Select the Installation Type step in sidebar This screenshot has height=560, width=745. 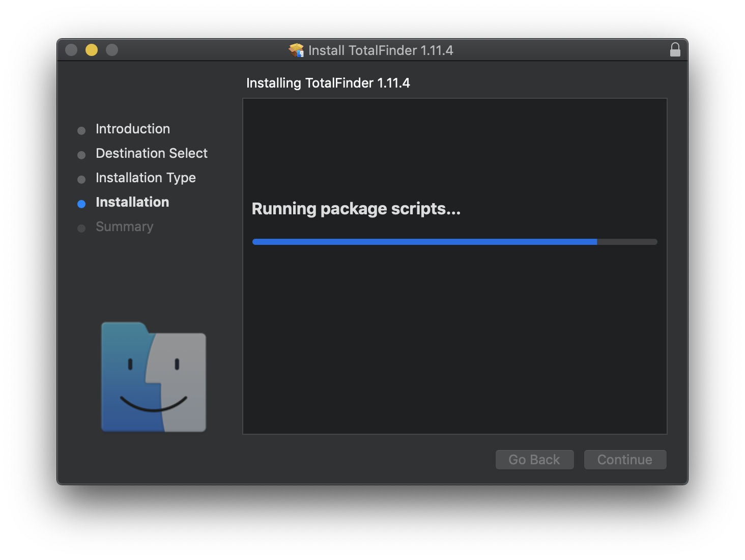coord(146,178)
